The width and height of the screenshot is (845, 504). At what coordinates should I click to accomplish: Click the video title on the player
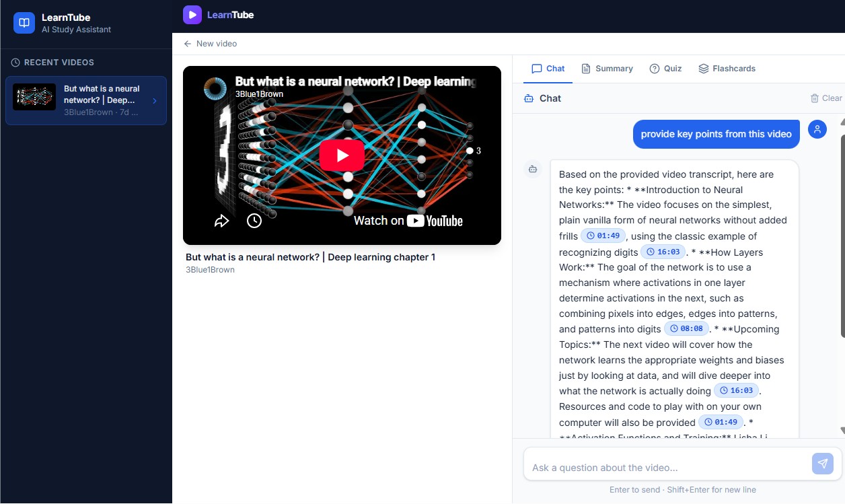(x=355, y=82)
